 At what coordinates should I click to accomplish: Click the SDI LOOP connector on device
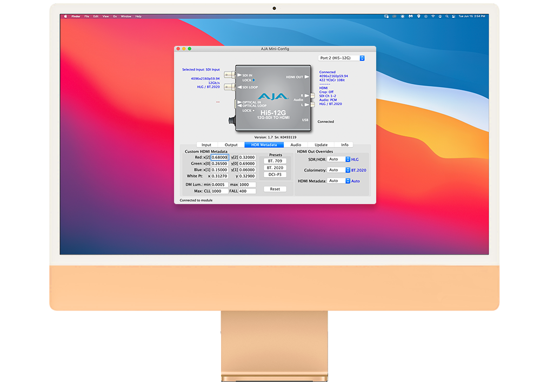tap(230, 87)
